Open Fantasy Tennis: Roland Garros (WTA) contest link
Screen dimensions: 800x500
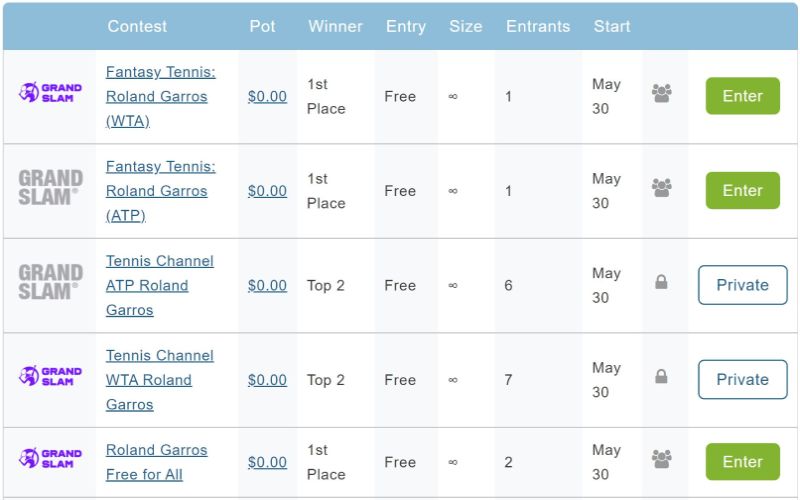[x=161, y=96]
